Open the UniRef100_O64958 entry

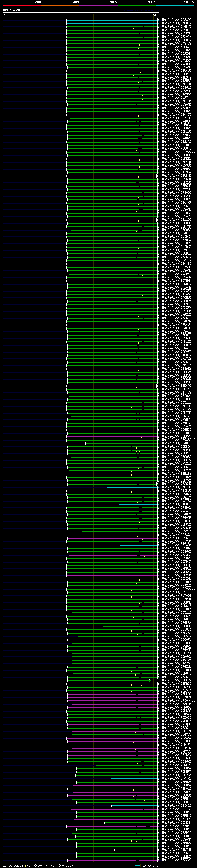177,518
